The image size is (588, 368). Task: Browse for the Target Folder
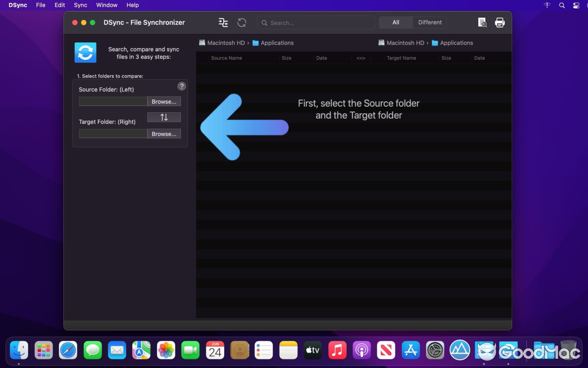coord(164,133)
